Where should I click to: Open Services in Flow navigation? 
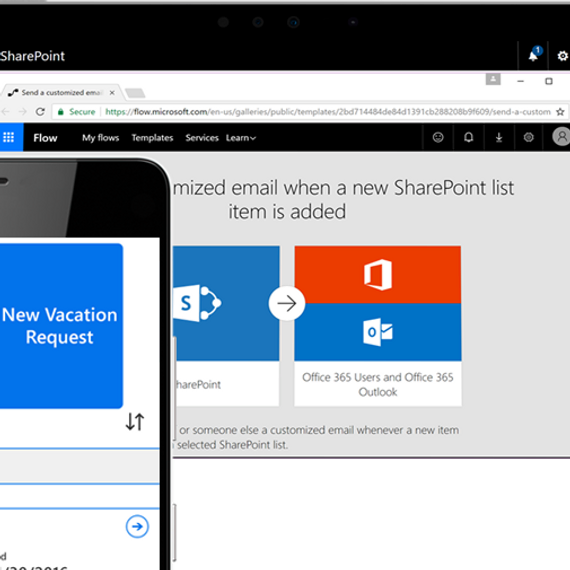pyautogui.click(x=202, y=138)
